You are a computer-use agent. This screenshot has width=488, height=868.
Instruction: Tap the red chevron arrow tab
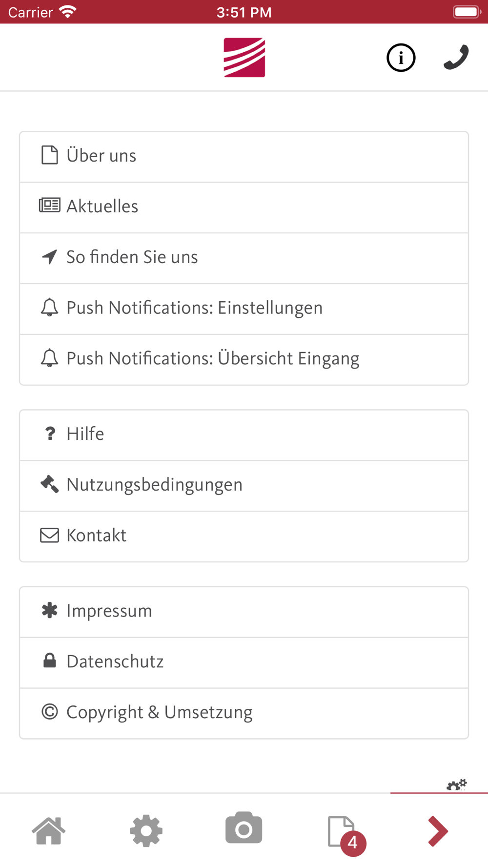(x=438, y=830)
